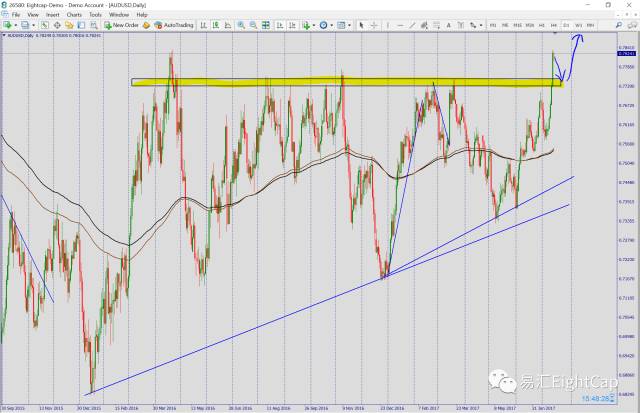This screenshot has width=640, height=413.
Task: Toggle the Auto Scroll chart icon
Action: [280, 25]
